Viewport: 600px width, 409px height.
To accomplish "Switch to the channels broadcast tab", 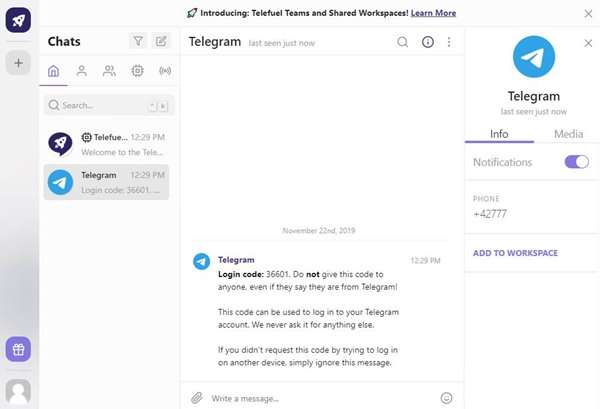I will click(165, 71).
